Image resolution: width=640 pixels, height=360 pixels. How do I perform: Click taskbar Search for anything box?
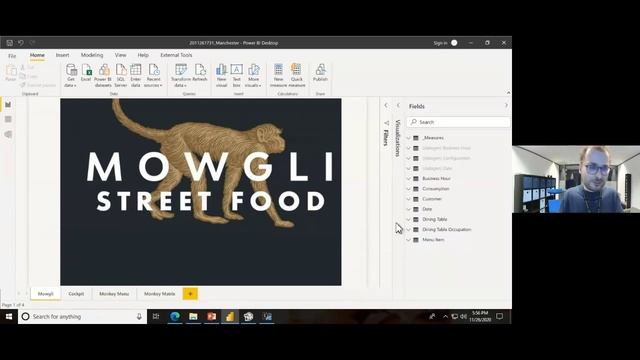(x=82, y=316)
